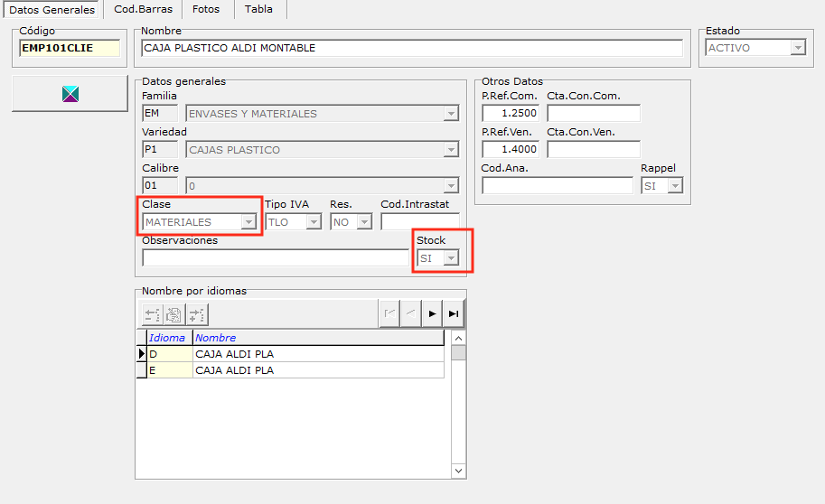Select the Tabla tab
Viewport: 825px width, 504px height.
[x=258, y=9]
